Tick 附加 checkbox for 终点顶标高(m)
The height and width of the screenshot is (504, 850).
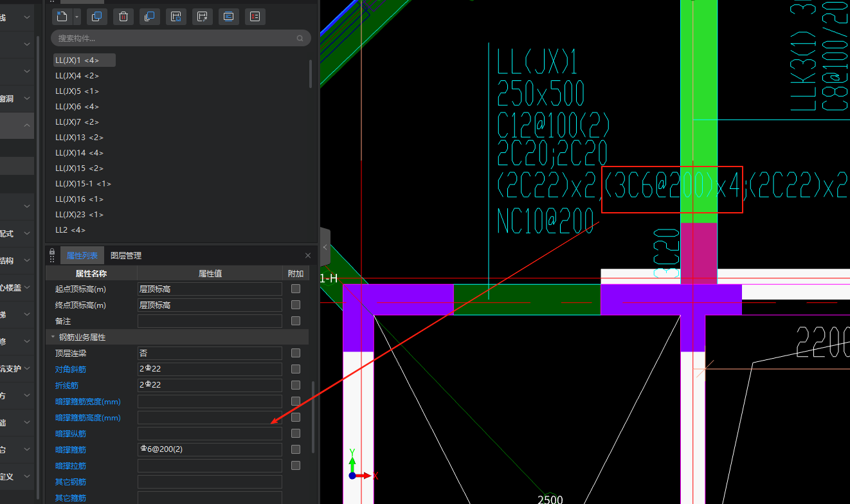(296, 305)
